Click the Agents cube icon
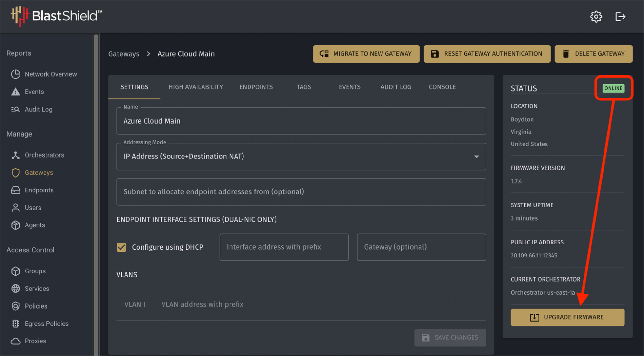Screen dimensions: 644x356 pos(16,225)
